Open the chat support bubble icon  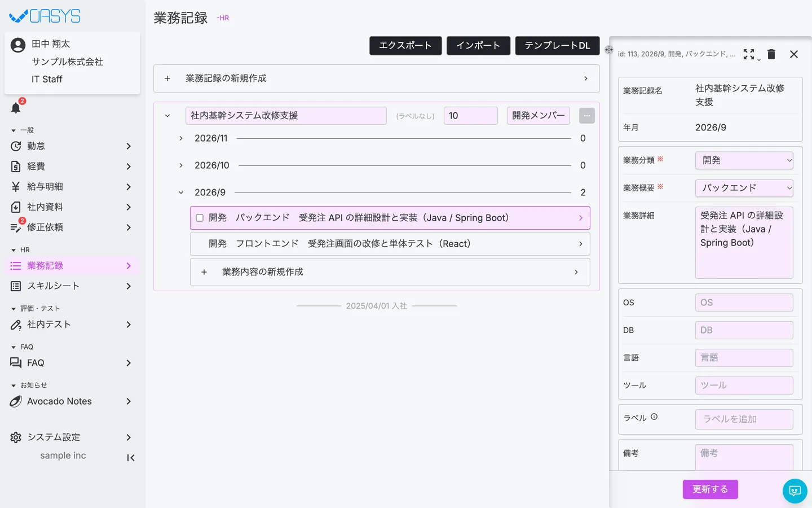[795, 491]
